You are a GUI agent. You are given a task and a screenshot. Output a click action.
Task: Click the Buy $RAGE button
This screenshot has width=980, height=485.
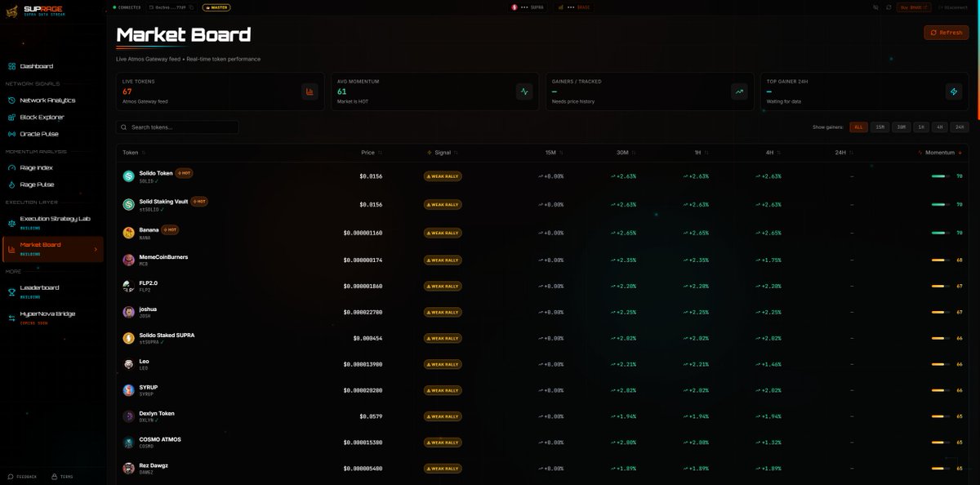coord(913,7)
